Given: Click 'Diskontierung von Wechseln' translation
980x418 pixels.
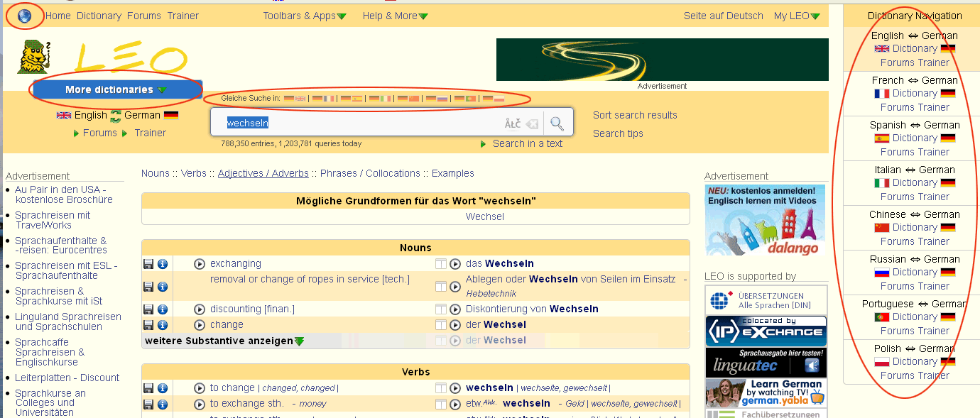Looking at the screenshot, I should (532, 309).
